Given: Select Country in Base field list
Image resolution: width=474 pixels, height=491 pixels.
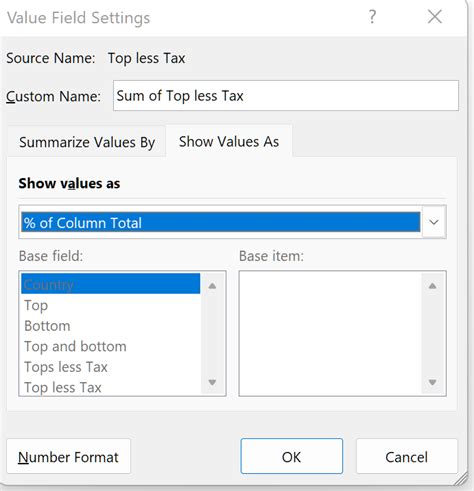Looking at the screenshot, I should [x=111, y=284].
